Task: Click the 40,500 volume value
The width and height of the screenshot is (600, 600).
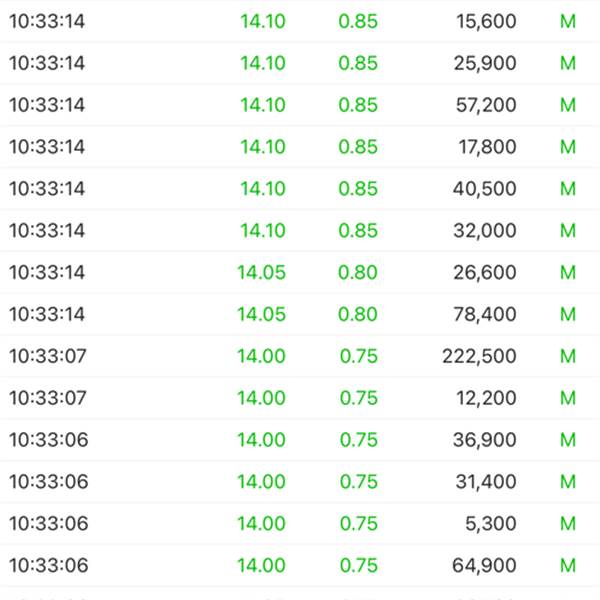Action: (484, 189)
